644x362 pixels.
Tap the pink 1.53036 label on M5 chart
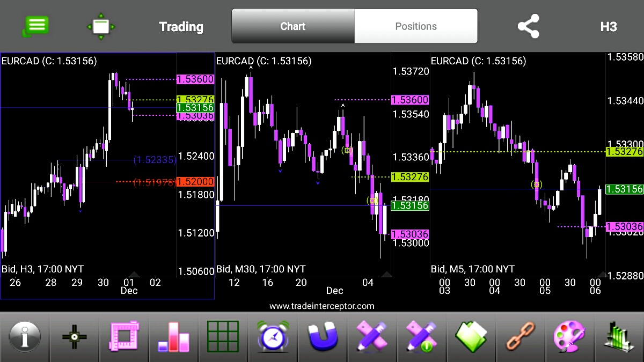624,227
